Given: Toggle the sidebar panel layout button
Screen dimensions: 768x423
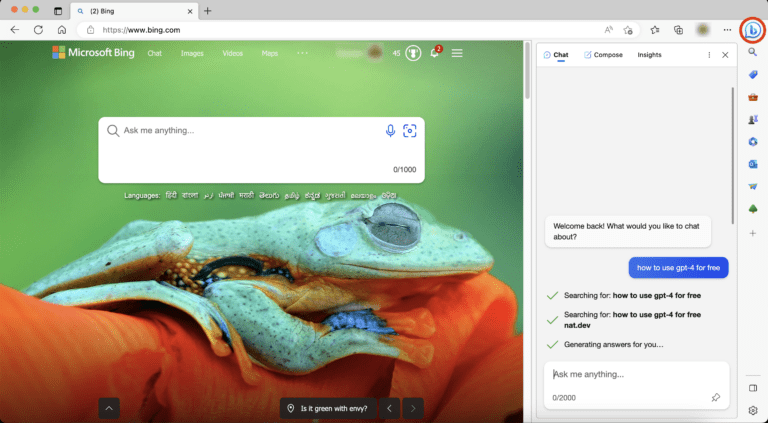Looking at the screenshot, I should [753, 388].
